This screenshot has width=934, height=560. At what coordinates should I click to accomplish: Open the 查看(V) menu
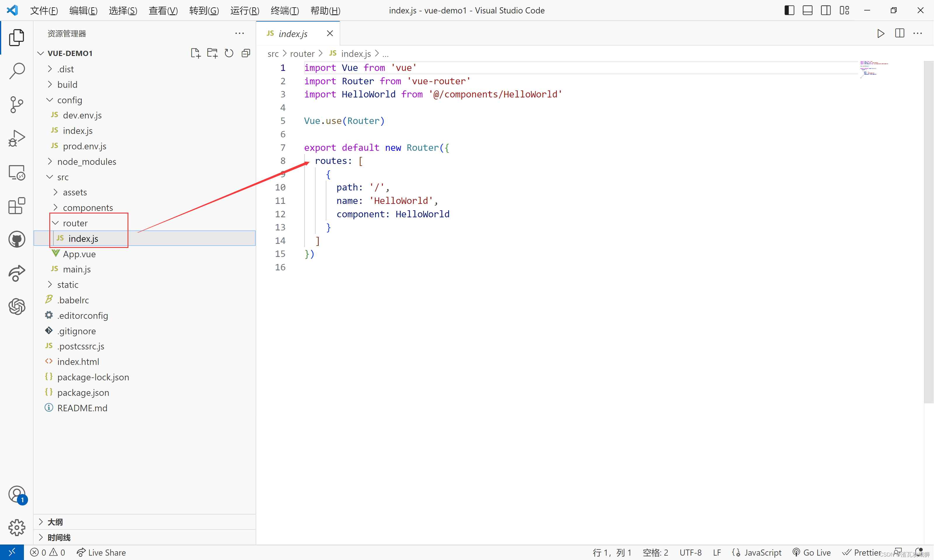[x=163, y=10]
